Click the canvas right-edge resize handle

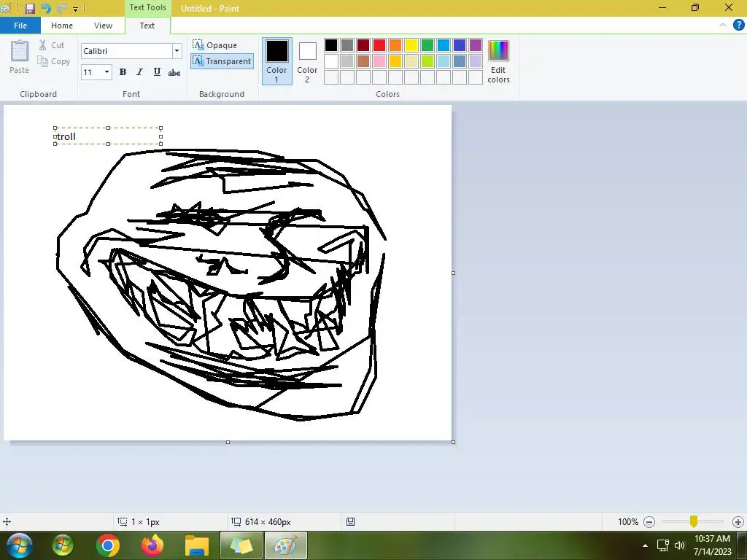453,273
